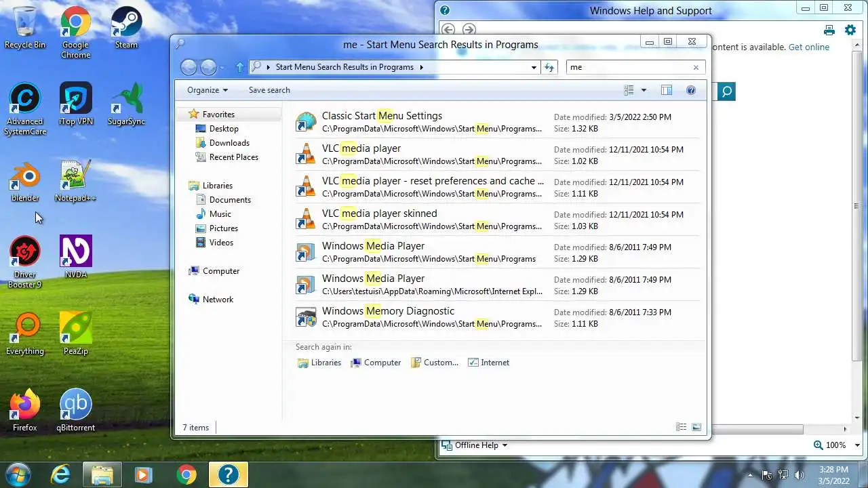Select Windows Memory Diagnostic result
868x488 pixels.
pos(496,317)
